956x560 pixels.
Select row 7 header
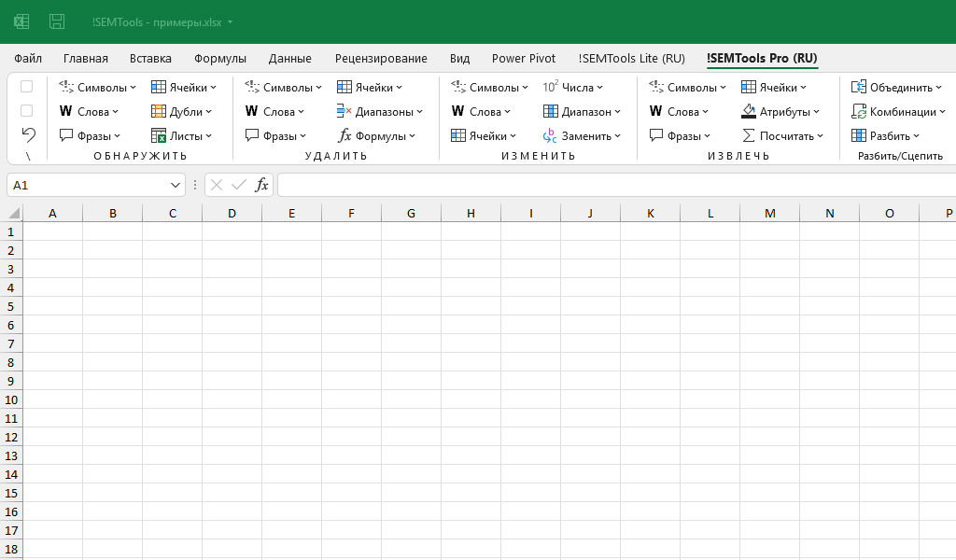(11, 343)
